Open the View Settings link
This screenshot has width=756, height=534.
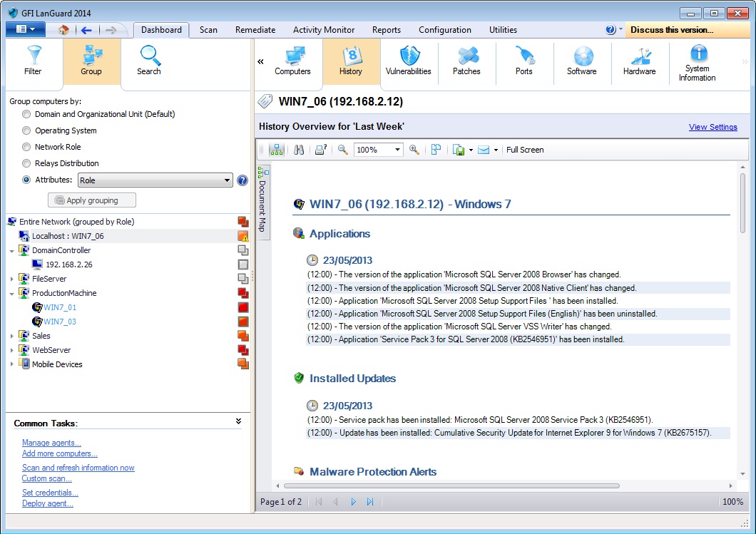(x=712, y=127)
